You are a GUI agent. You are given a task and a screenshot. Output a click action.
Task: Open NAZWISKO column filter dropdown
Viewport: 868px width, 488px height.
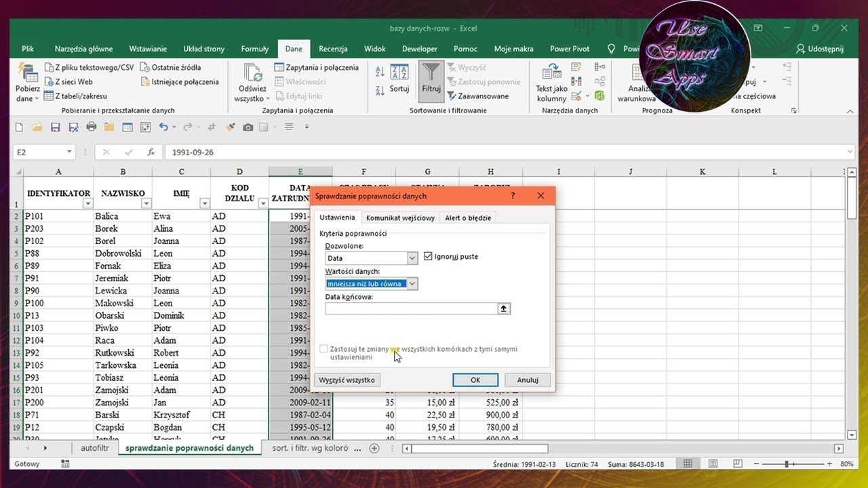pyautogui.click(x=146, y=203)
